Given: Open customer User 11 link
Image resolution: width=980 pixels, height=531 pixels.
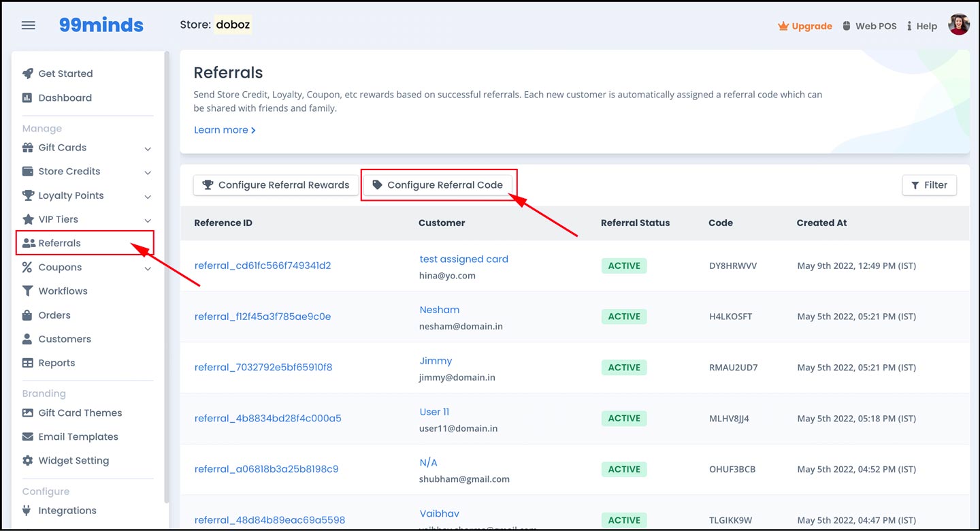Looking at the screenshot, I should pyautogui.click(x=434, y=412).
